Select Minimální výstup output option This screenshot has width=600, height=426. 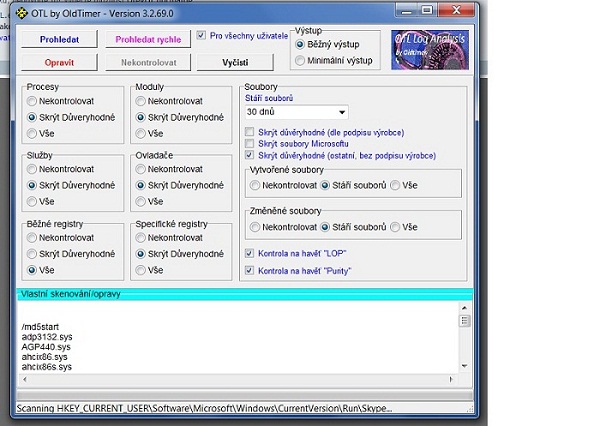tap(300, 60)
